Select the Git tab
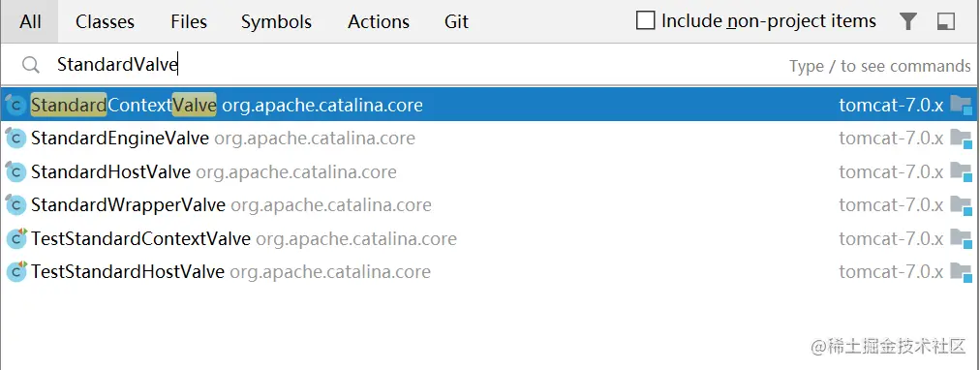Viewport: 980px width, 370px height. [x=456, y=22]
